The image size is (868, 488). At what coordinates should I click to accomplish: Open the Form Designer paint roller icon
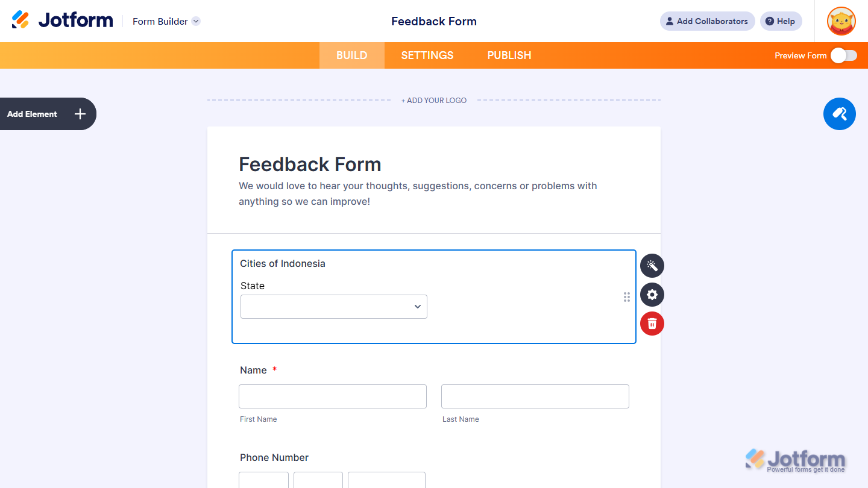pyautogui.click(x=839, y=114)
